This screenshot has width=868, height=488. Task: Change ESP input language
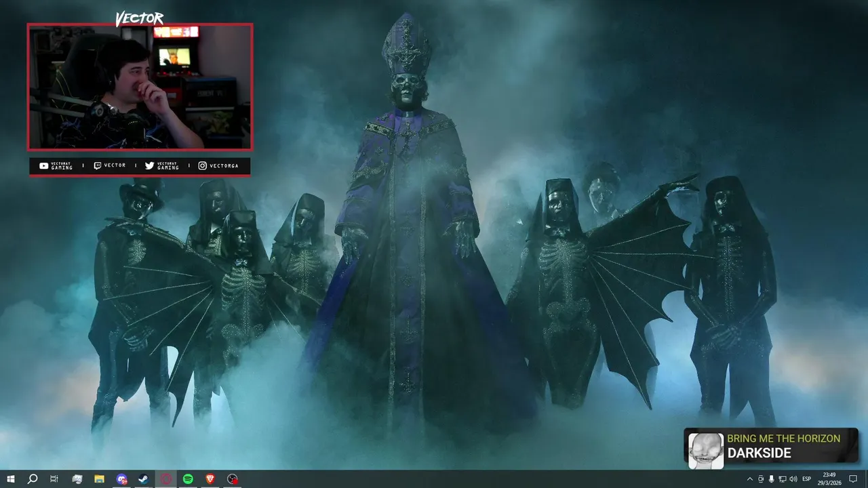(x=807, y=479)
